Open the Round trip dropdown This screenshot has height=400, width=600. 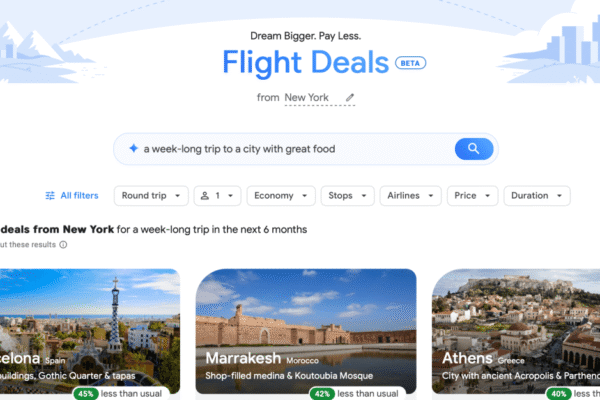pyautogui.click(x=151, y=196)
